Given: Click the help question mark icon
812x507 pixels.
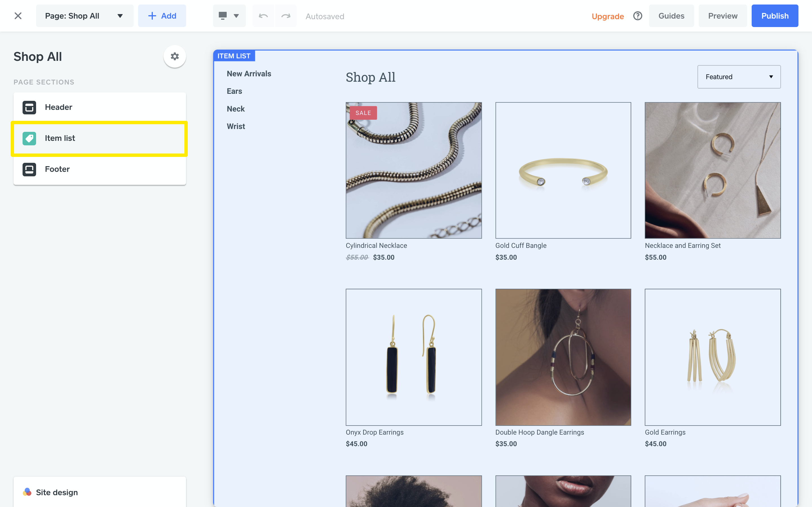Looking at the screenshot, I should [637, 16].
